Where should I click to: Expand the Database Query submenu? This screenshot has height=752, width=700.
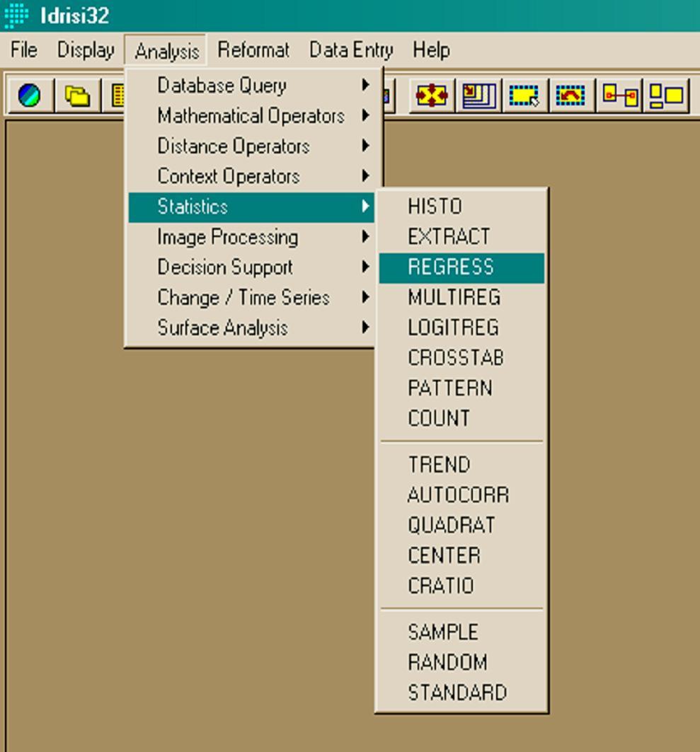[252, 86]
